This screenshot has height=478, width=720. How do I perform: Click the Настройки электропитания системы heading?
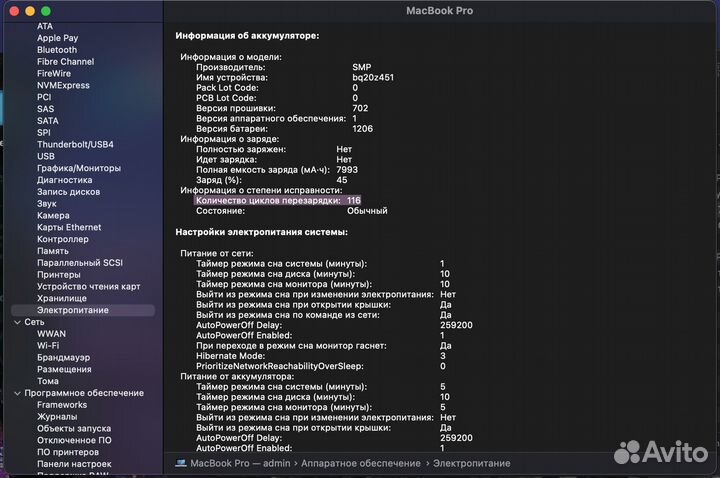[x=261, y=232]
